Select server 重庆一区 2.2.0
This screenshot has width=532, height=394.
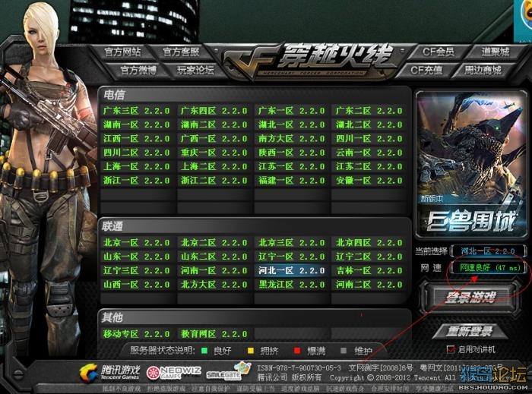coord(214,153)
